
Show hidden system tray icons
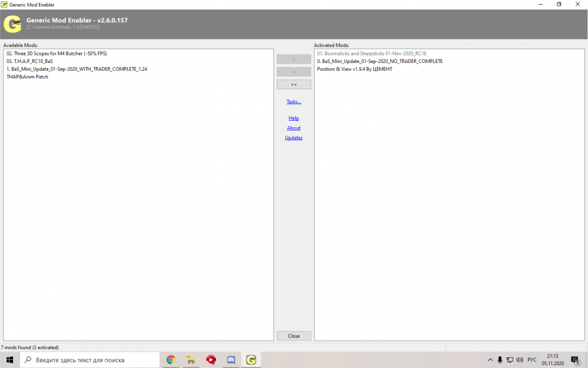(490, 360)
